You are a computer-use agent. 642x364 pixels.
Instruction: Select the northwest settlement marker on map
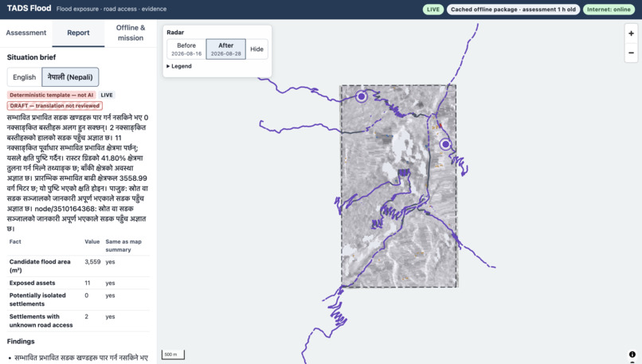coord(361,96)
